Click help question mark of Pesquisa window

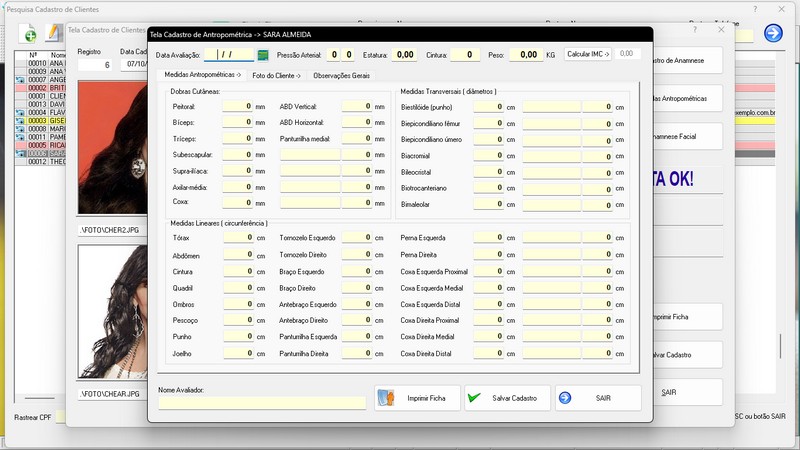click(755, 9)
